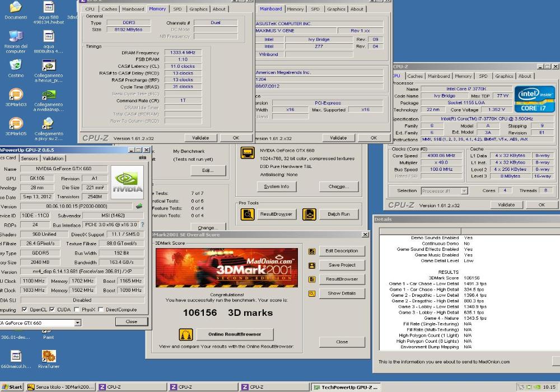This screenshot has width=560, height=392.
Task: Click the Batch Run button
Action: pyautogui.click(x=339, y=214)
